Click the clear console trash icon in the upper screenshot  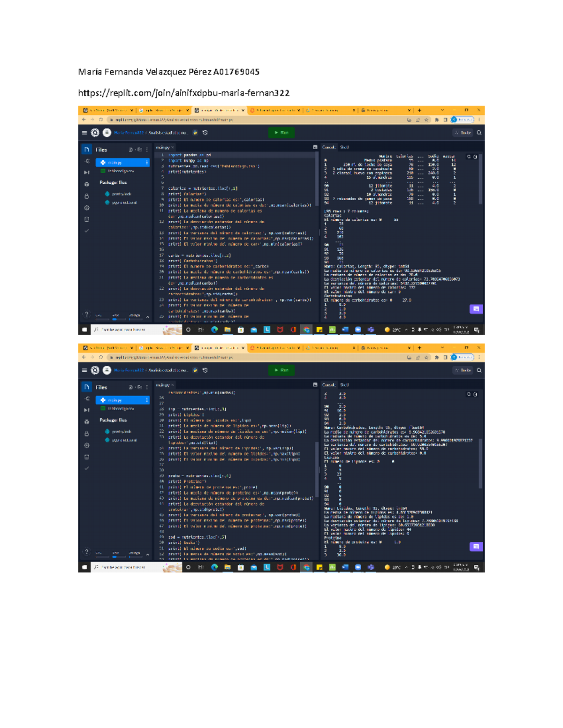click(x=475, y=157)
